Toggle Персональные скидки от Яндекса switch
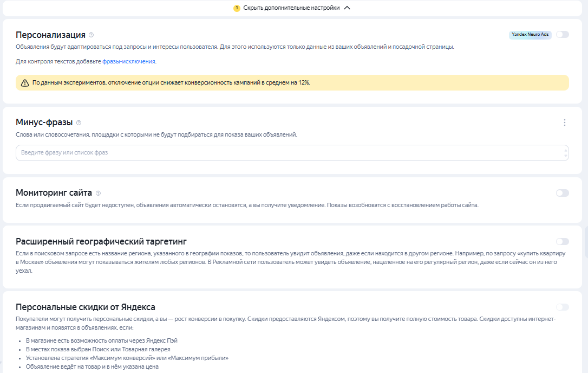This screenshot has height=373, width=588. (x=562, y=307)
